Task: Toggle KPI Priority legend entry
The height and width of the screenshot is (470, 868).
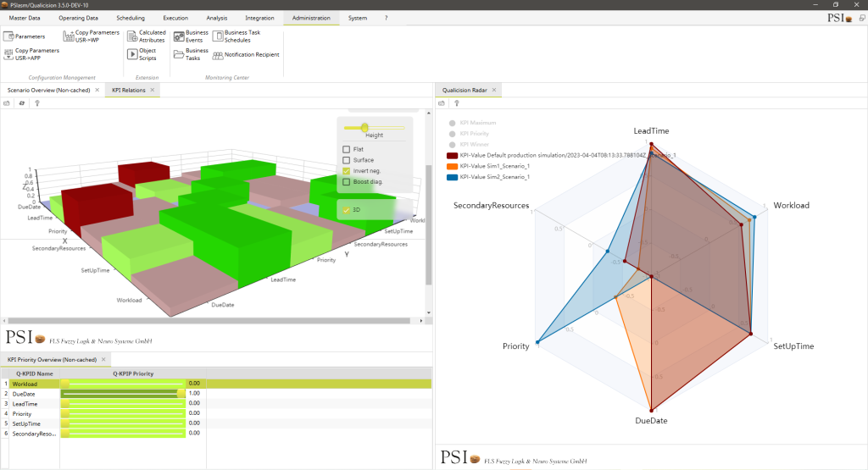Action: pos(469,134)
